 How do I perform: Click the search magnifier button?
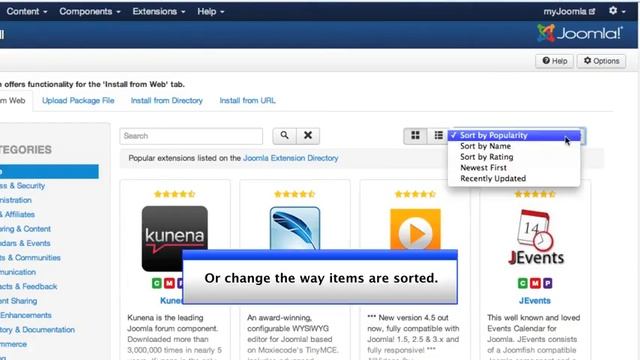[x=284, y=136]
